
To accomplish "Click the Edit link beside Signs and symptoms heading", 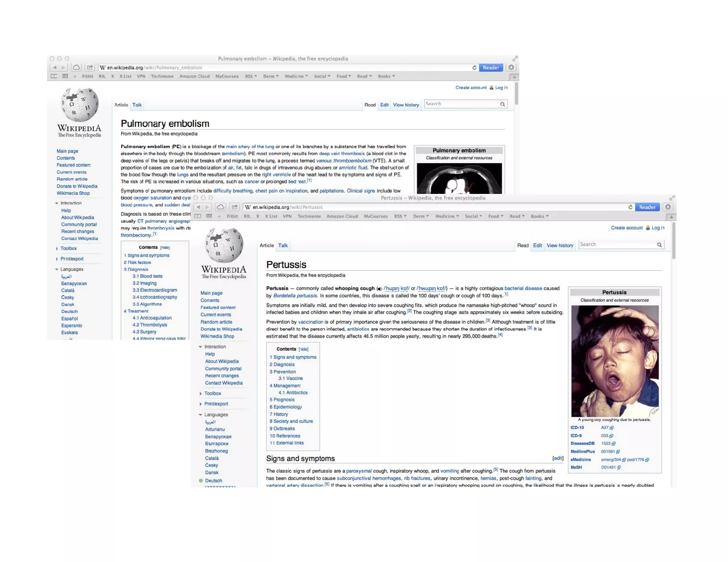I will [x=558, y=458].
